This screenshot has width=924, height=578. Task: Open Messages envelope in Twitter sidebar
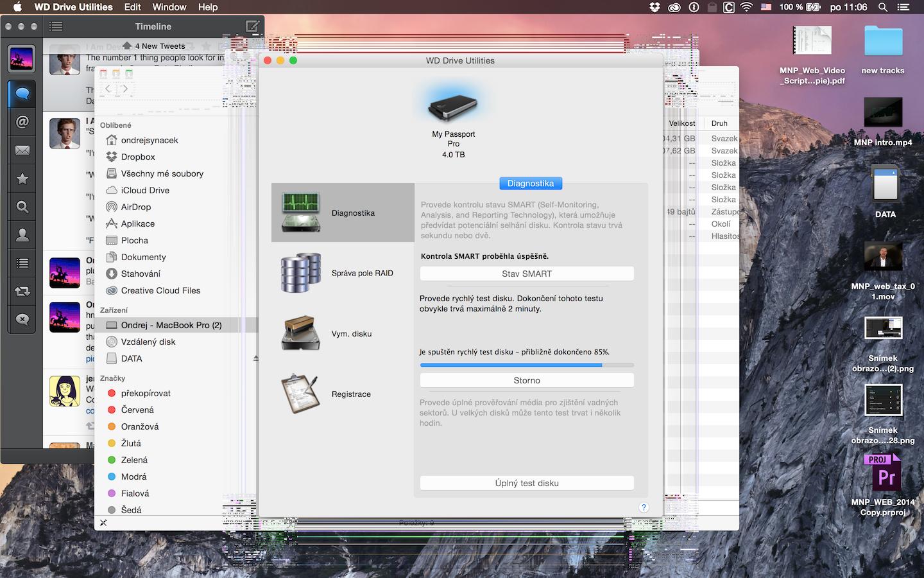pyautogui.click(x=22, y=150)
